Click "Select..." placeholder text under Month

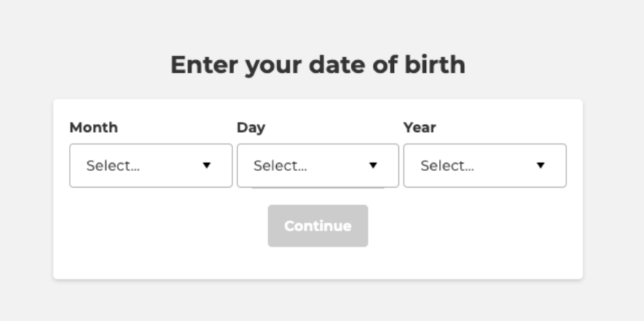pyautogui.click(x=113, y=166)
